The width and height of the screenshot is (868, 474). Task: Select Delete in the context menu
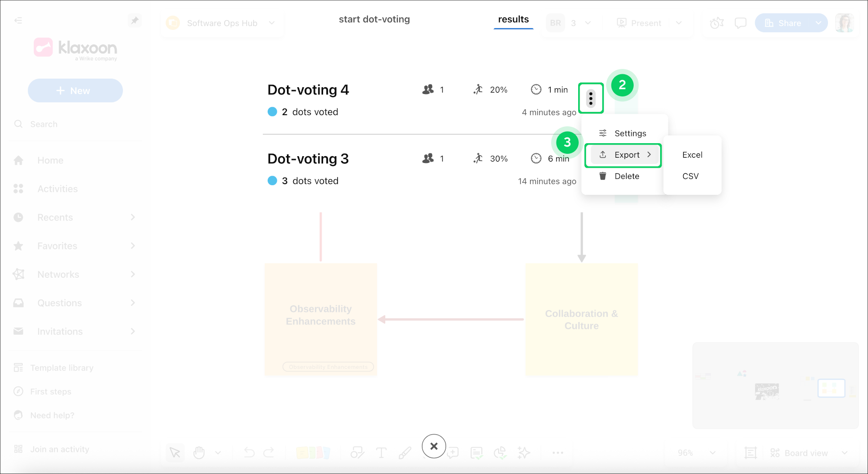point(626,176)
